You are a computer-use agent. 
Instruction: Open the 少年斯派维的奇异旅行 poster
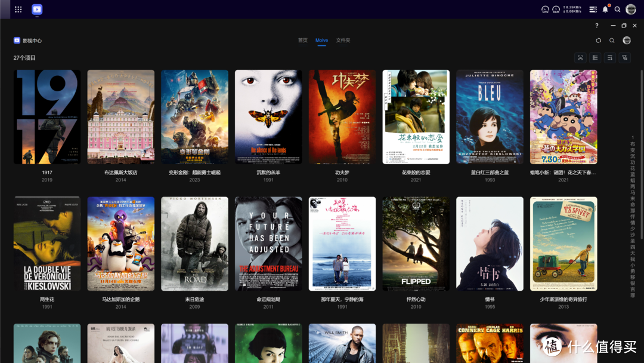pyautogui.click(x=563, y=244)
